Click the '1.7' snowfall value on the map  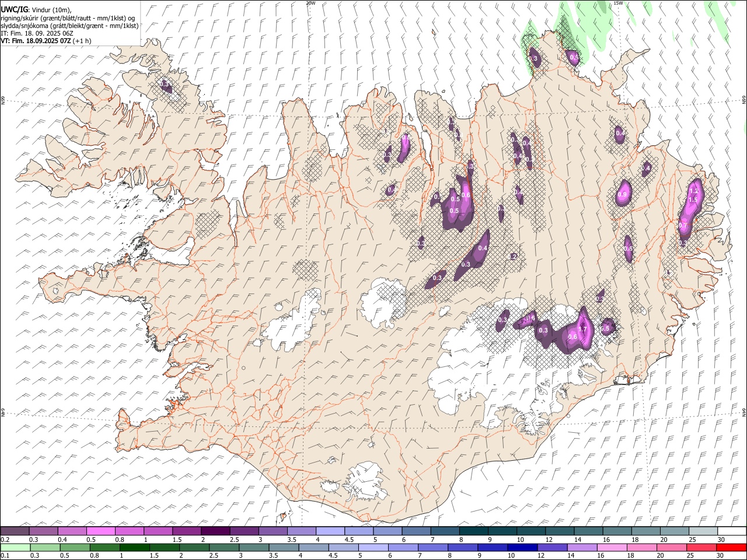pyautogui.click(x=582, y=329)
